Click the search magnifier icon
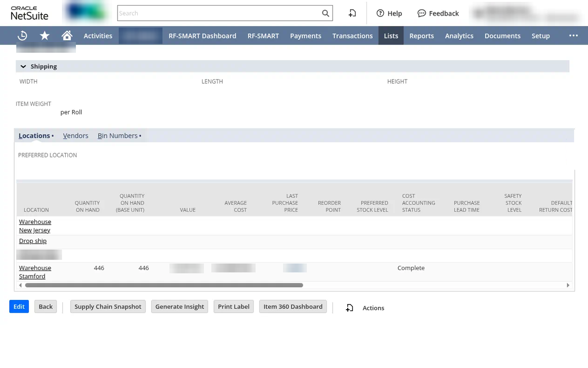Viewport: 588px width, 368px height. pos(325,13)
